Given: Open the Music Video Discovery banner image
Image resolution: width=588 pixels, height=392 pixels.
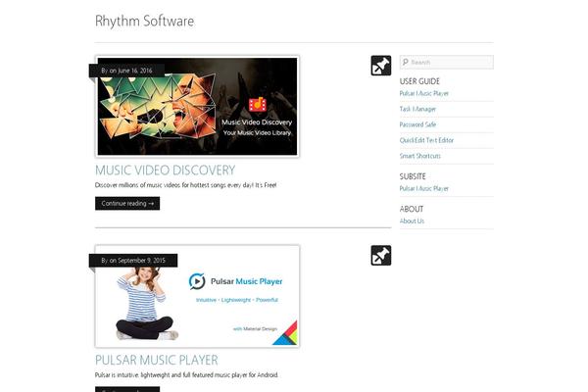Looking at the screenshot, I should click(x=197, y=106).
